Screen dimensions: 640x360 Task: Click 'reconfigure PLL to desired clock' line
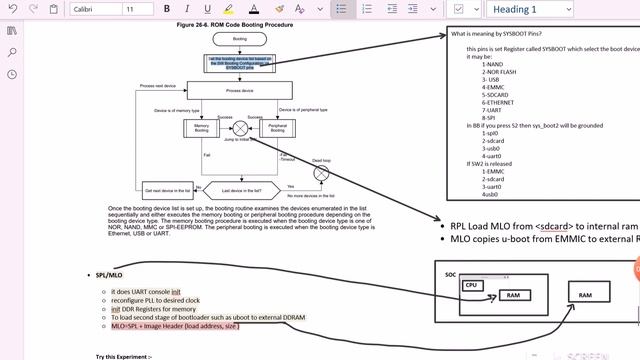coord(156,300)
